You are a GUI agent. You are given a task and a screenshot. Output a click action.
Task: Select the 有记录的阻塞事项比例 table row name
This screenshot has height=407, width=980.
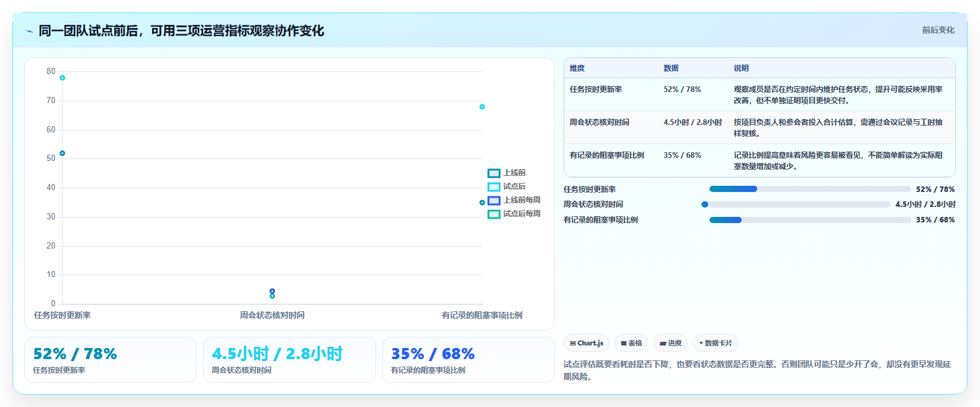607,155
